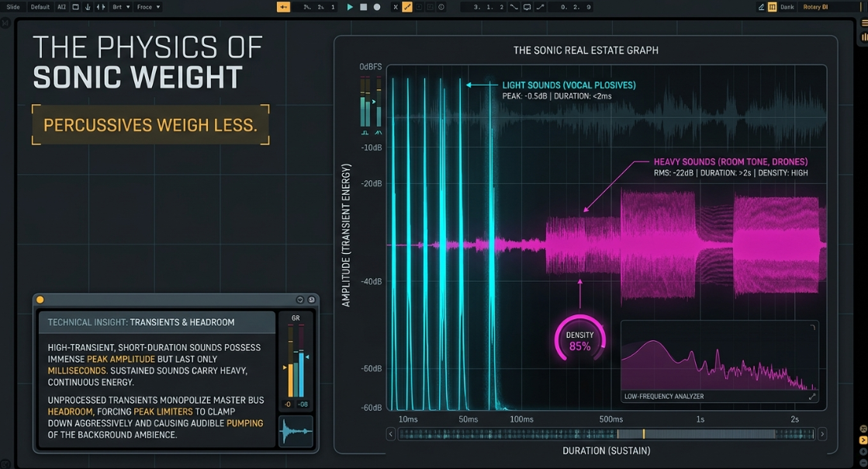Click the orange dot on insight panel
The width and height of the screenshot is (868, 469).
click(x=40, y=300)
